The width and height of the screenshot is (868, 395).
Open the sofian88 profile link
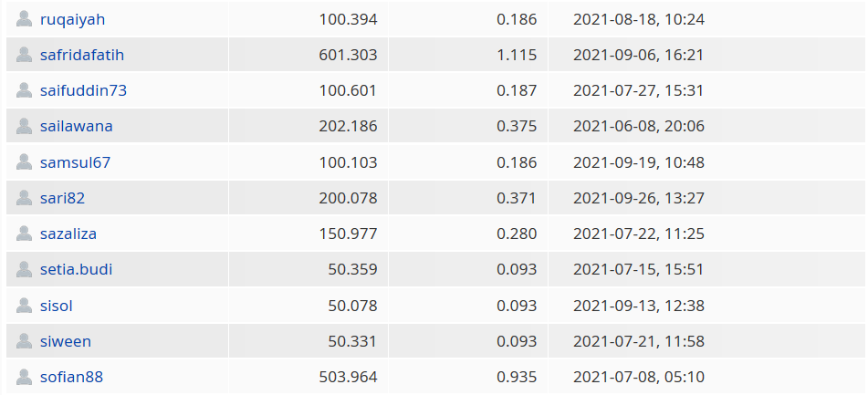coord(71,378)
